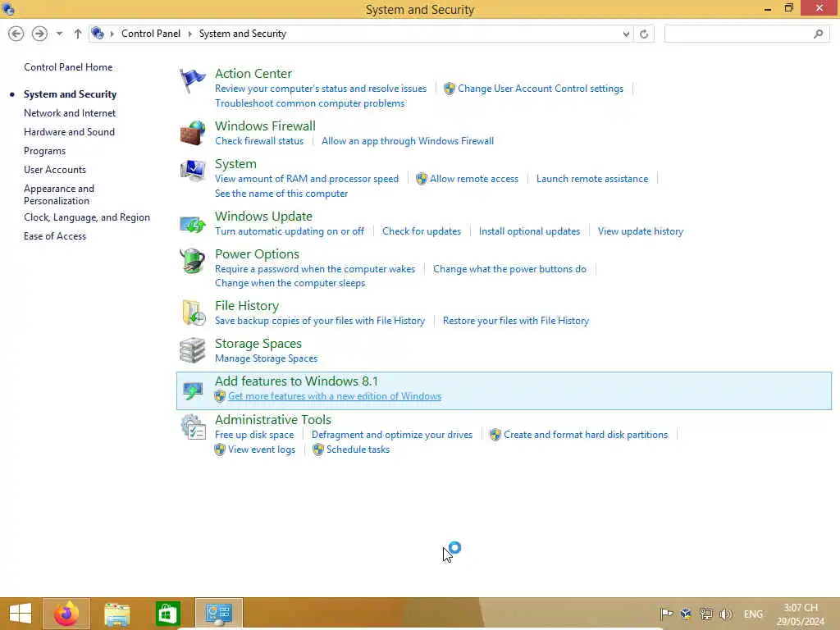Viewport: 840px width, 630px height.
Task: Go forward with the Forward arrow button
Action: (x=39, y=34)
